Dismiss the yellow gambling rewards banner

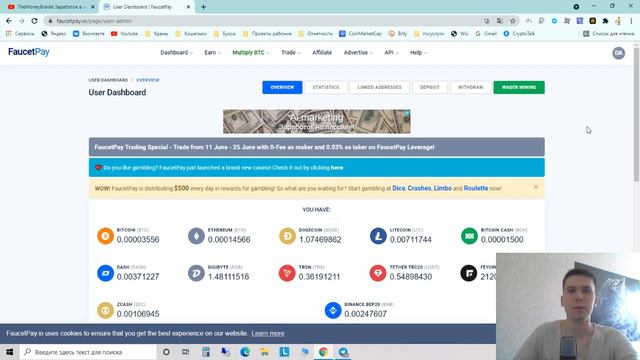point(536,187)
